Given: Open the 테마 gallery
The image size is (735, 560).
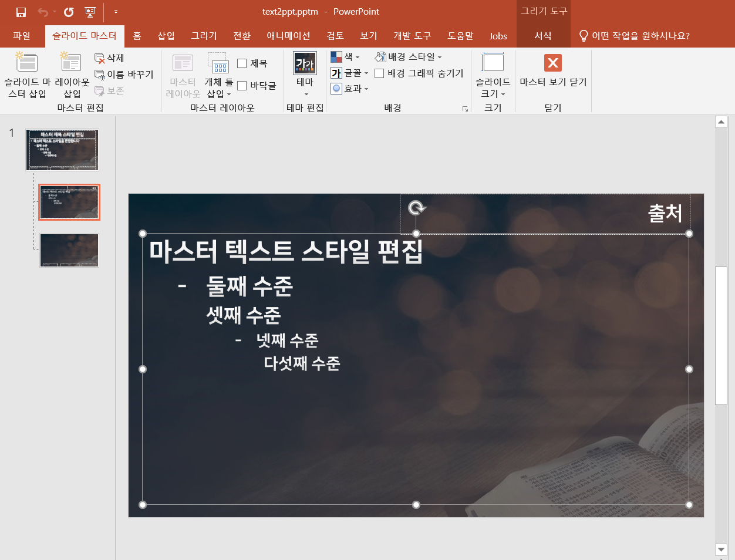Looking at the screenshot, I should pyautogui.click(x=305, y=75).
